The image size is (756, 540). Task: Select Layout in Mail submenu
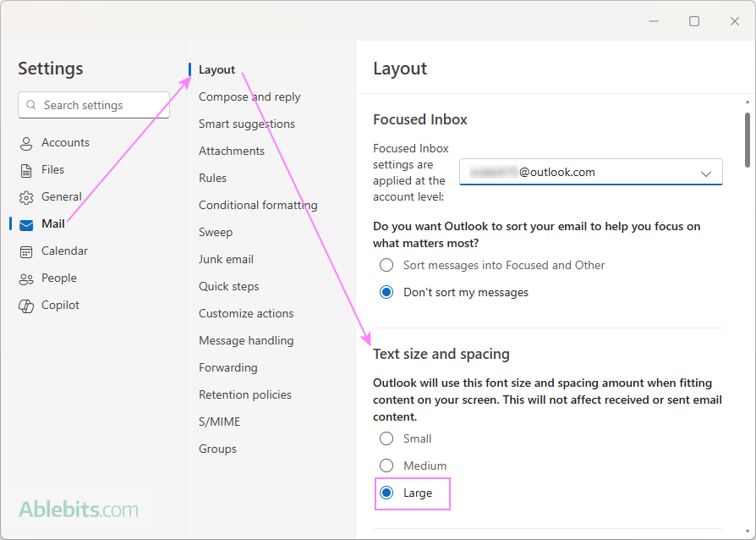point(216,69)
